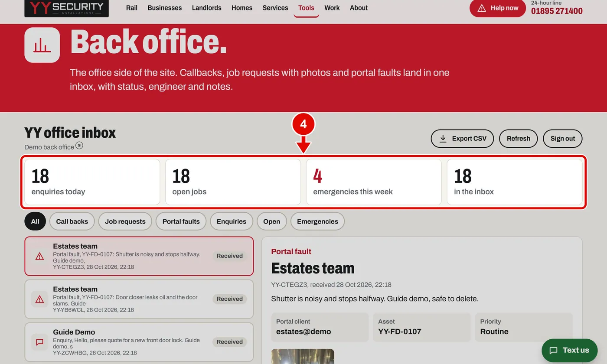Image resolution: width=607 pixels, height=364 pixels.
Task: Click the YY-FD-0107 asset value
Action: [400, 332]
